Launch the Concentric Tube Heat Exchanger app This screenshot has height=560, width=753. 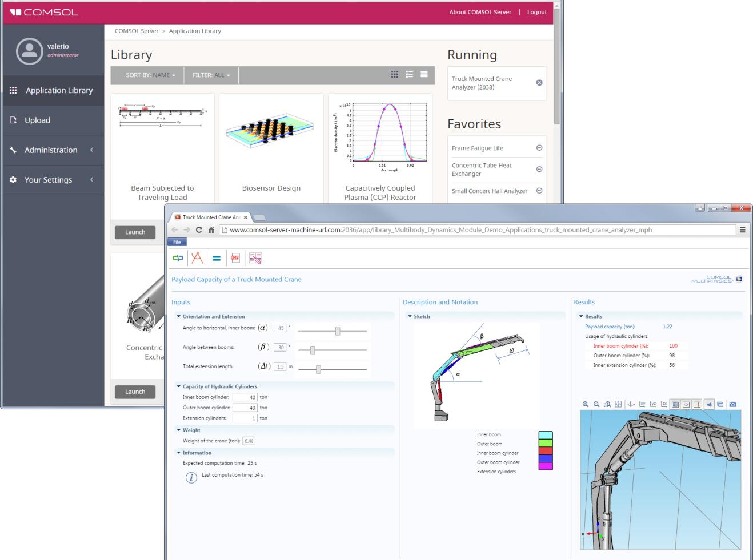135,392
